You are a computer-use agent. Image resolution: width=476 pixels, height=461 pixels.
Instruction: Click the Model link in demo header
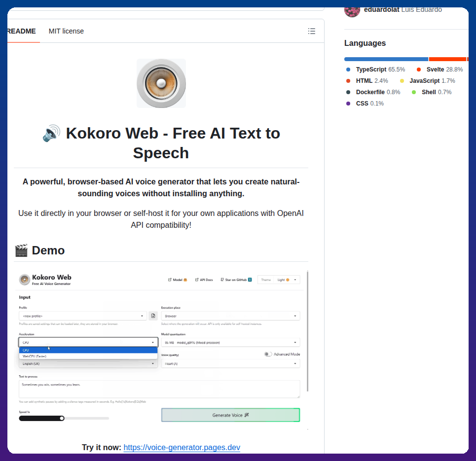(178, 280)
